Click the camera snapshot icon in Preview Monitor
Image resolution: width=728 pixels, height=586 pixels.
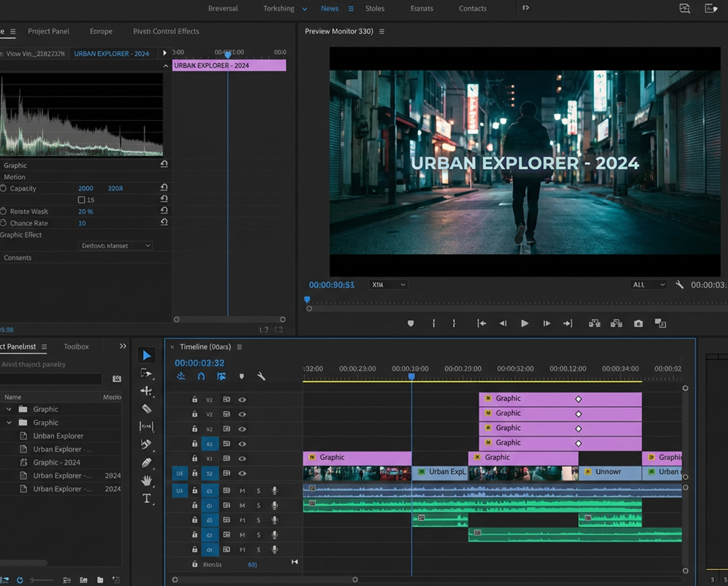(638, 323)
